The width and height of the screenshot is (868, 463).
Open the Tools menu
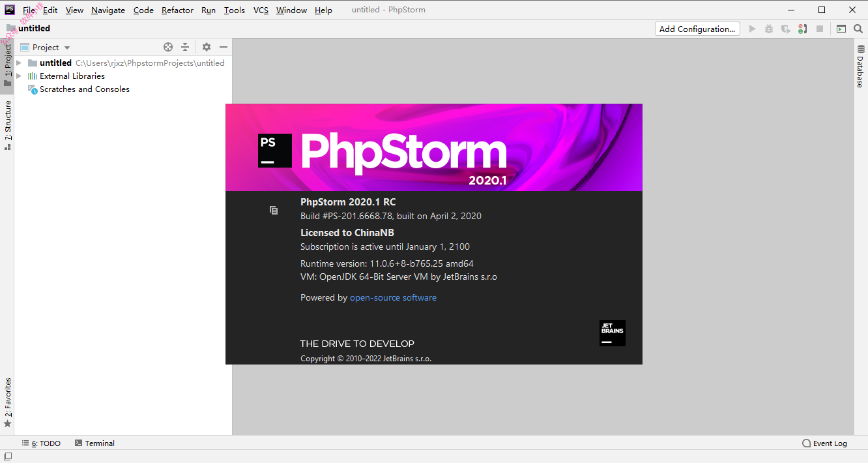click(x=235, y=10)
